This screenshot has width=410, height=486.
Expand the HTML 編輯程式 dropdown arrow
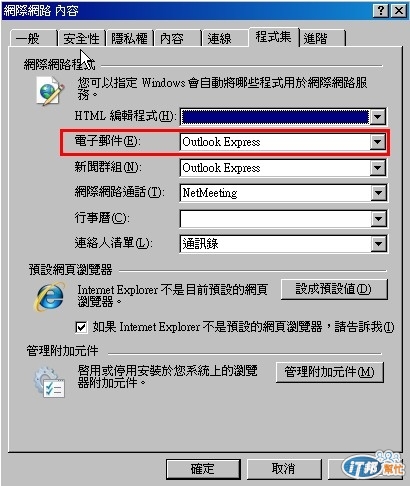(377, 117)
